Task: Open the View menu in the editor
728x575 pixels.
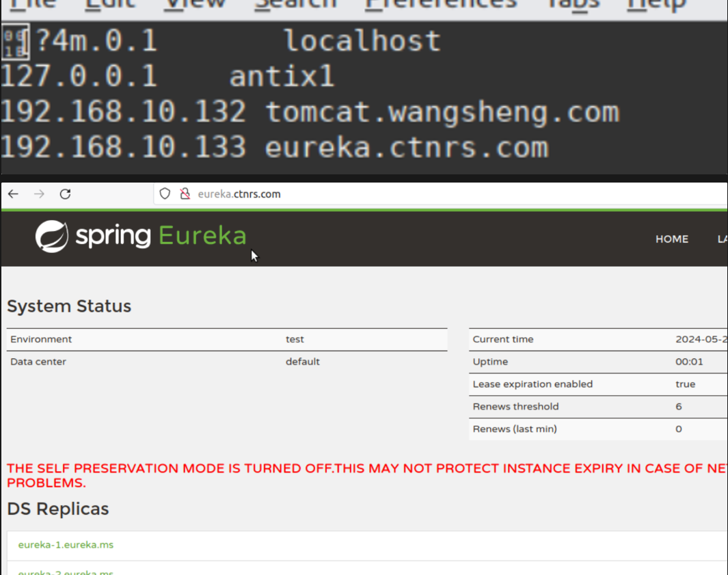Action: 196,5
